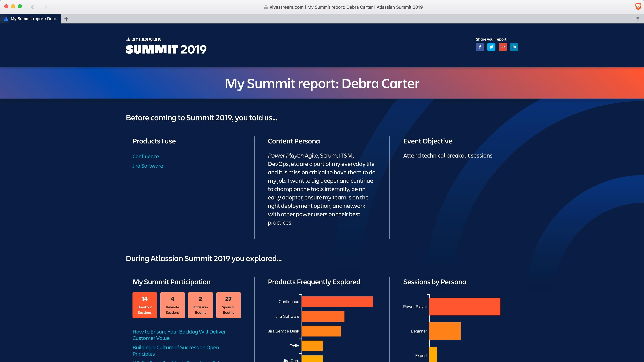The width and height of the screenshot is (644, 362).
Task: Share report on Facebook
Action: click(x=480, y=47)
